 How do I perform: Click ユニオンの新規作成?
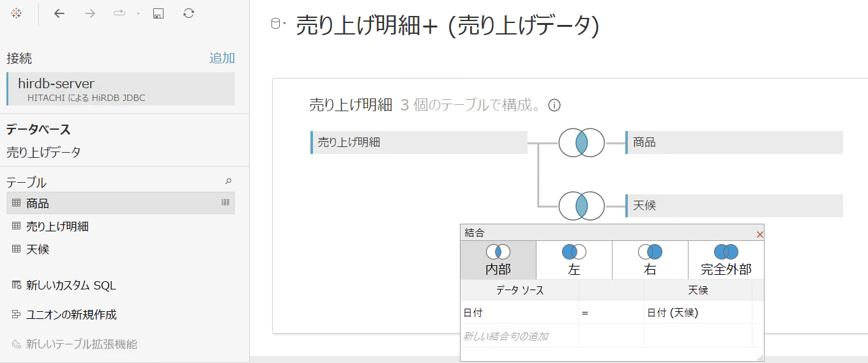click(71, 315)
